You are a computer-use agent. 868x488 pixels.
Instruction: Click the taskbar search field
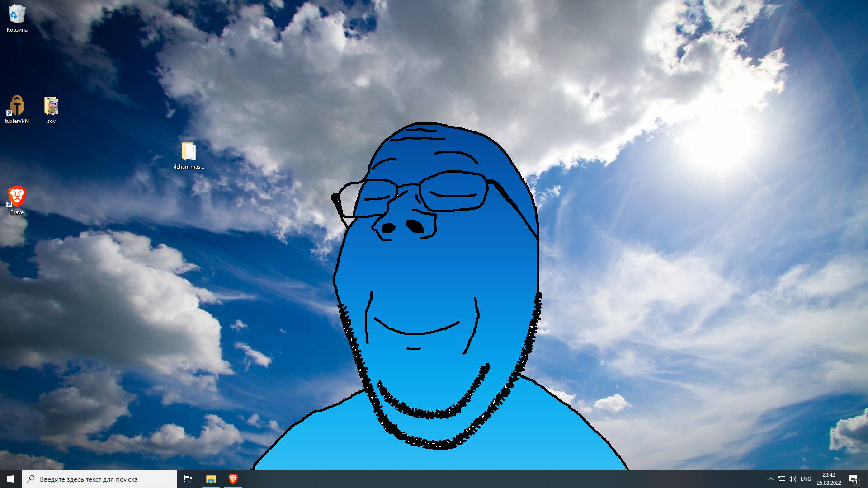(x=99, y=479)
